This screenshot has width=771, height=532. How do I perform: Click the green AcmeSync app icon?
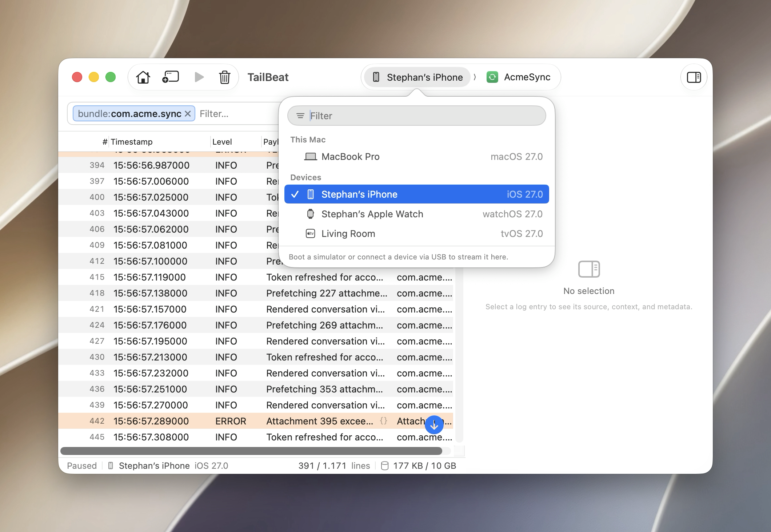(492, 77)
